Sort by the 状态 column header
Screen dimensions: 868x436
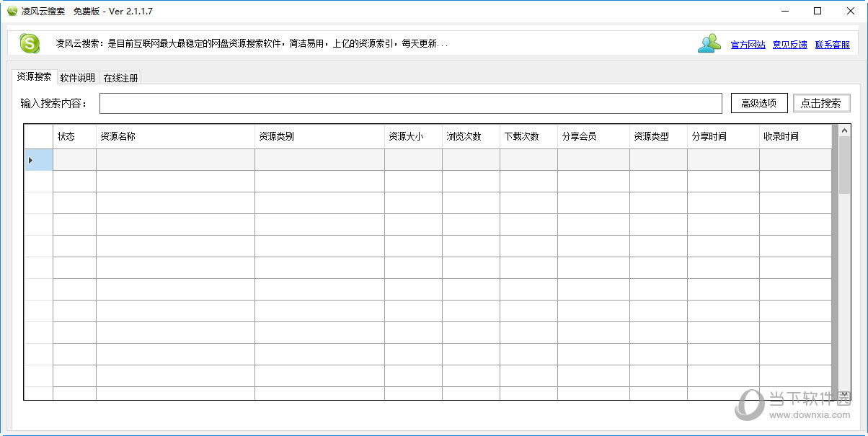[x=74, y=136]
